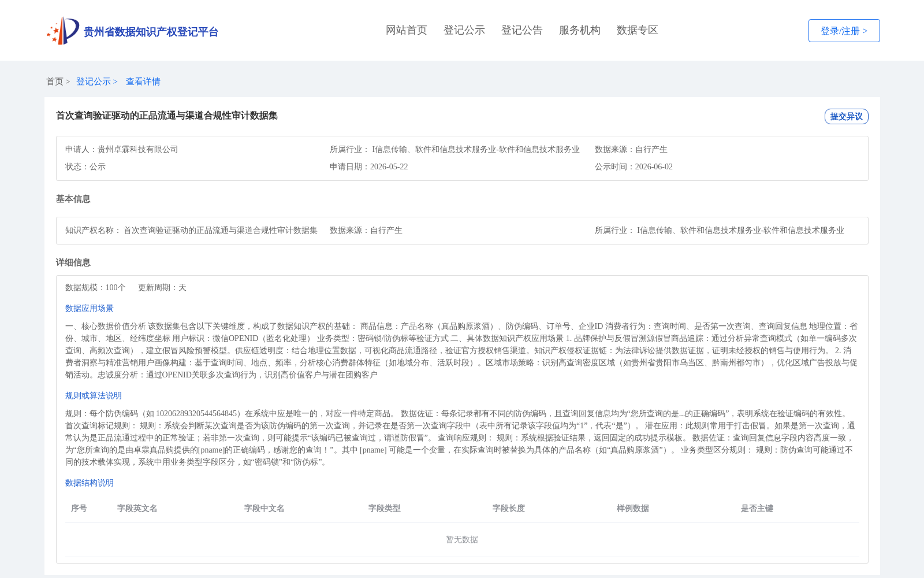Click the 详细信息 section heading
Viewport: 924px width, 578px height.
(x=73, y=262)
